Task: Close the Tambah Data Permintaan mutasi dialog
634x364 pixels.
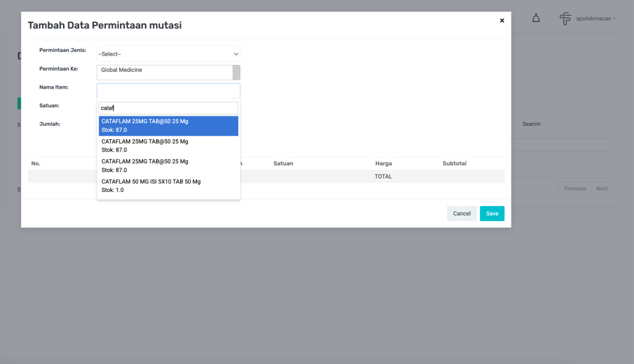Action: click(x=502, y=20)
